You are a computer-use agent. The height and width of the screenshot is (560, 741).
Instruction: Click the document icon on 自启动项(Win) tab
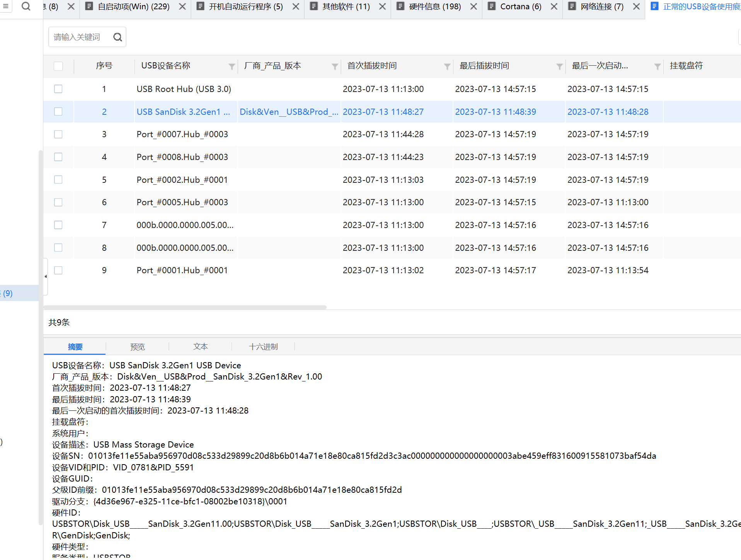point(89,6)
